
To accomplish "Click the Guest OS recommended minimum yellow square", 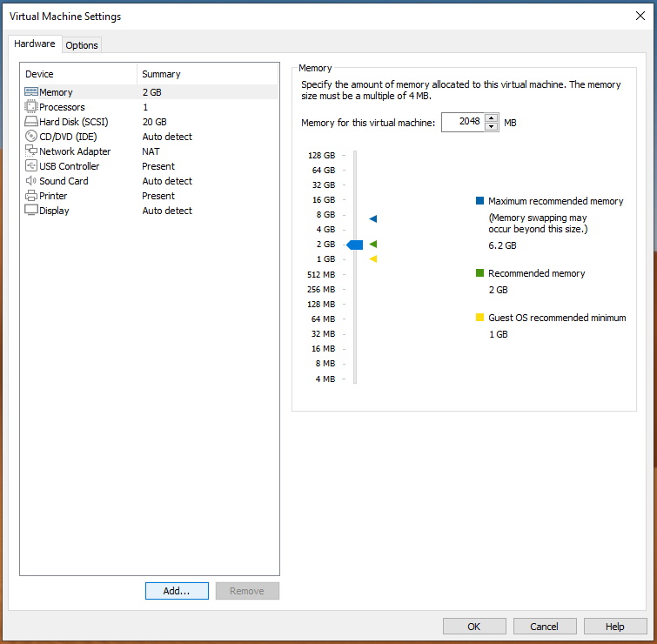I will click(x=479, y=317).
